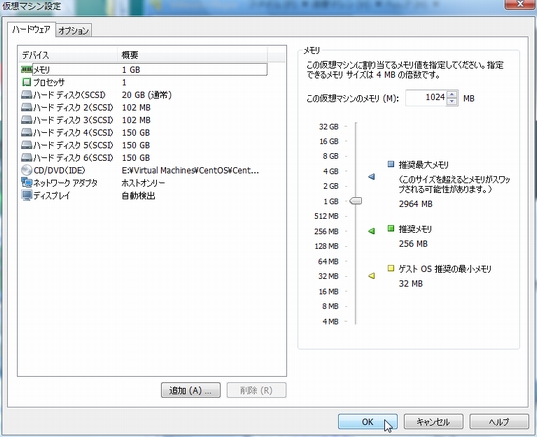Select the プロセッサ icon in device list

click(26, 82)
